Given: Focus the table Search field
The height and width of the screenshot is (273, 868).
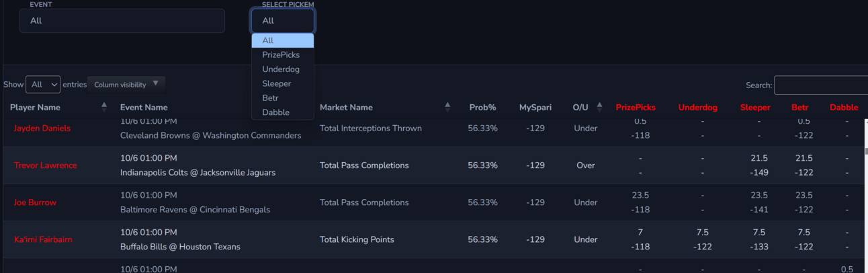Looking at the screenshot, I should pyautogui.click(x=820, y=85).
